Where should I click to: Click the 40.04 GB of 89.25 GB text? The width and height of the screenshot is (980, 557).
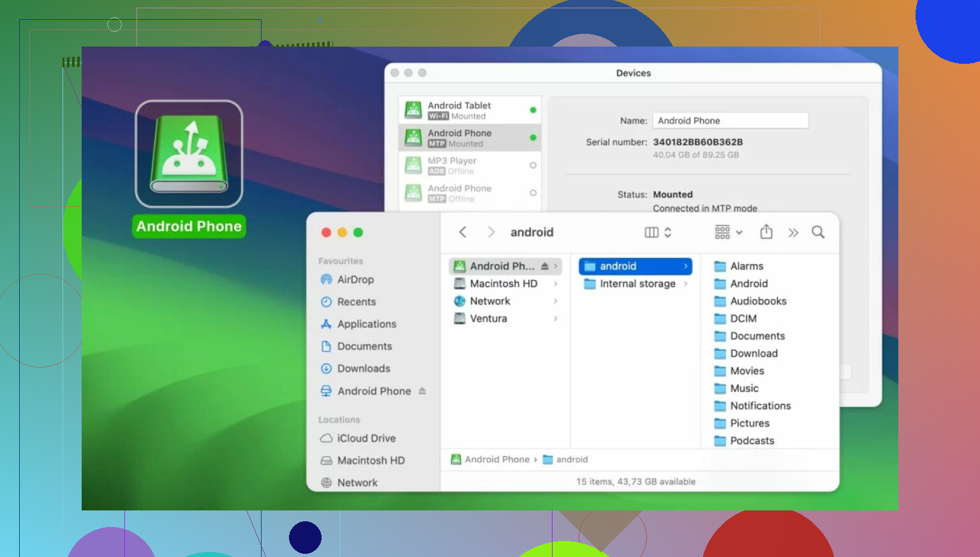click(696, 155)
